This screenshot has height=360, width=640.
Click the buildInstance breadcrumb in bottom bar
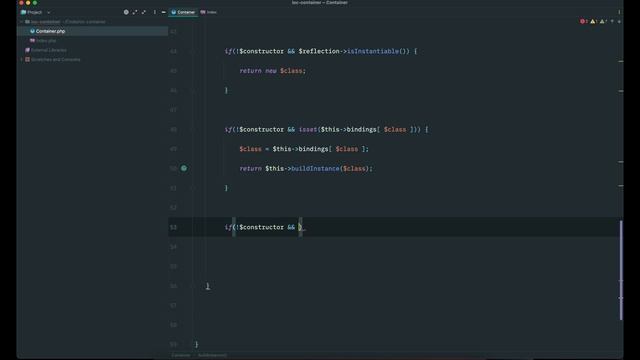(212, 356)
